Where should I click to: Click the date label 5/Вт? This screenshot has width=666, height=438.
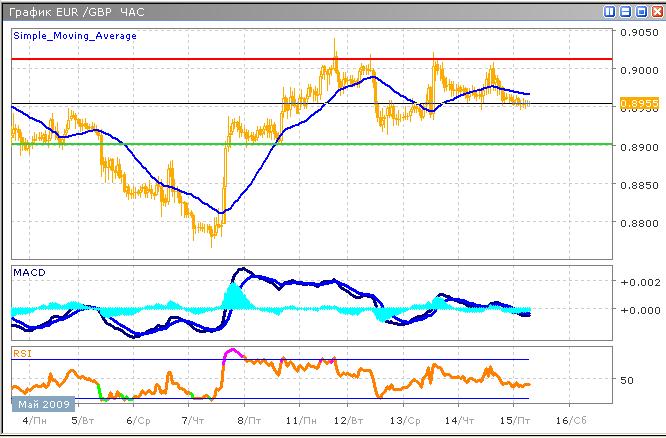(83, 421)
